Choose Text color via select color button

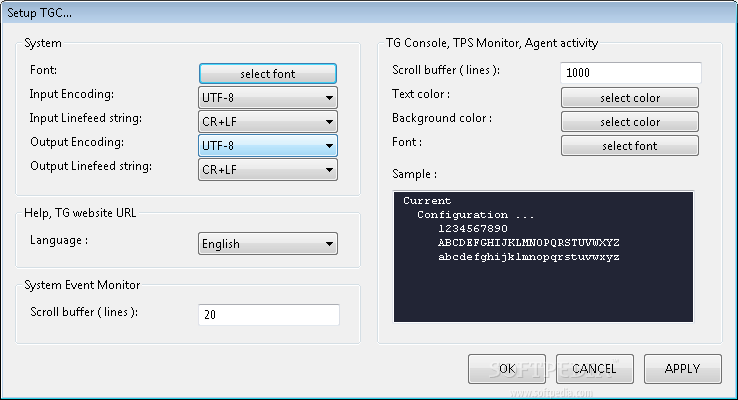(630, 98)
